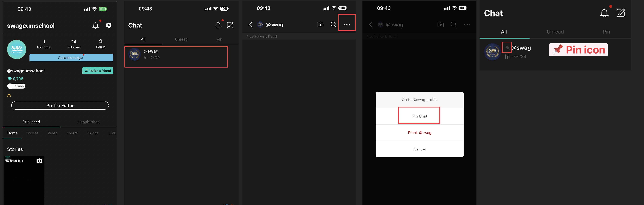644x205 pixels.
Task: Switch to Unpublished tab
Action: coord(88,122)
